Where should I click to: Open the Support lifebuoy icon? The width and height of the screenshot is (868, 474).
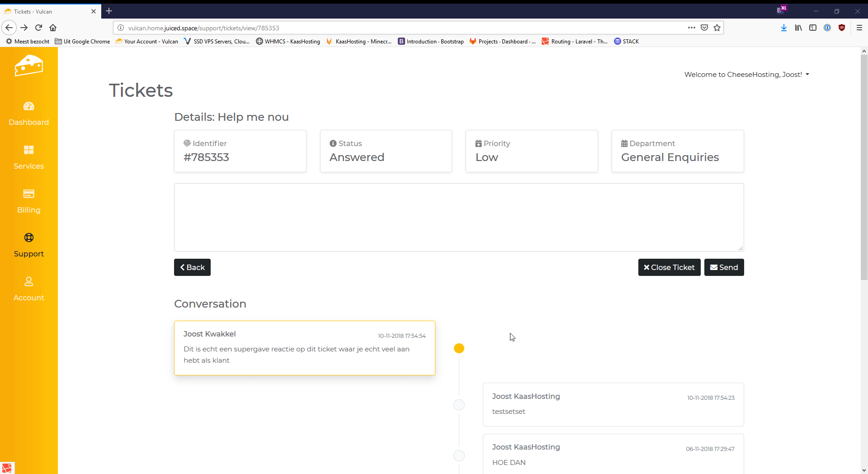pyautogui.click(x=28, y=238)
